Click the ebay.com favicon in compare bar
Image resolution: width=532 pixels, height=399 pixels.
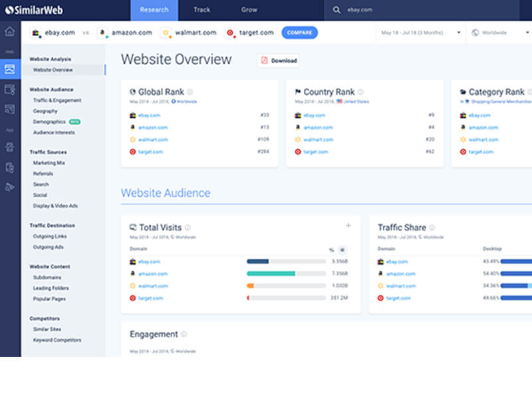coord(36,33)
